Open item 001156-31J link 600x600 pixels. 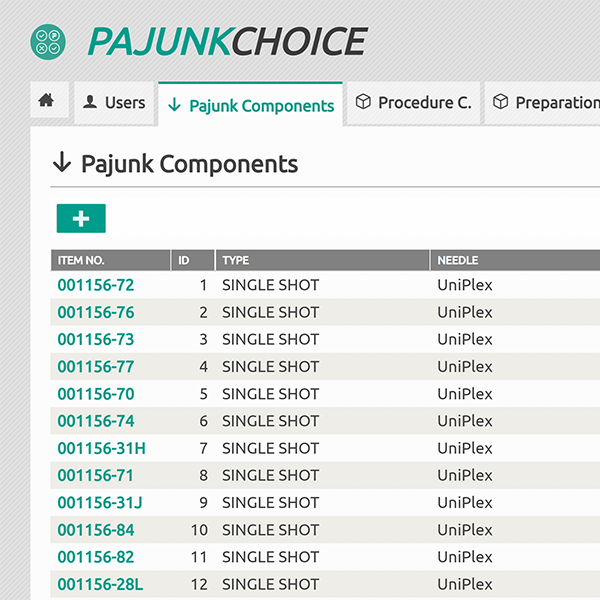tap(100, 502)
